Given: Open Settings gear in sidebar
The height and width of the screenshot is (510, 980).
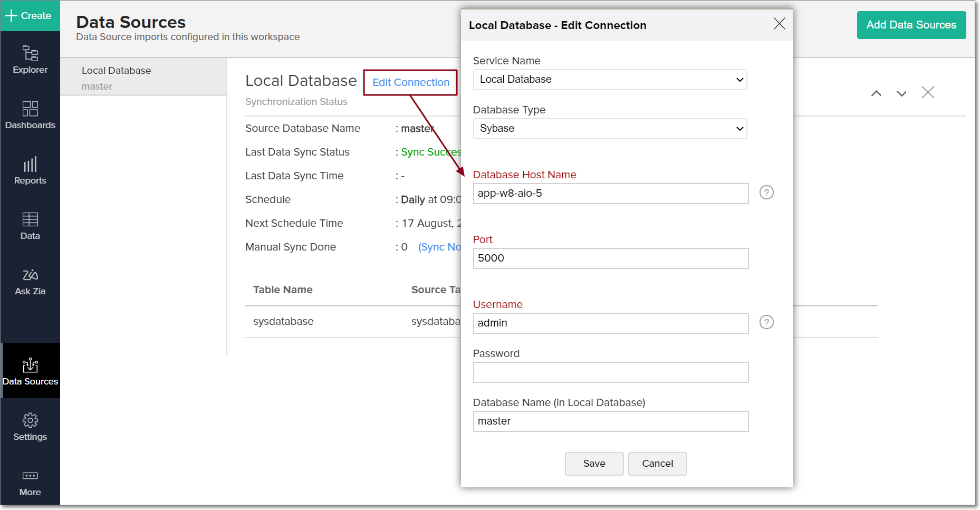Looking at the screenshot, I should (x=30, y=427).
